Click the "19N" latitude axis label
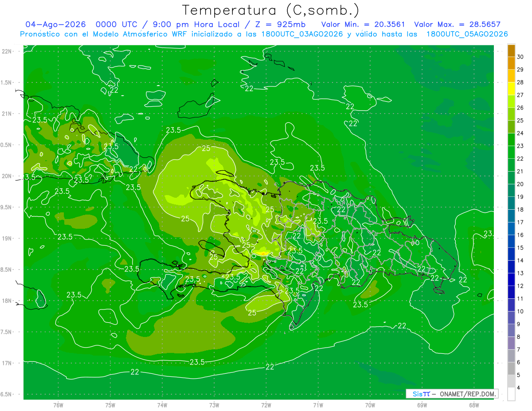This screenshot has height=411, width=532. tap(7, 239)
